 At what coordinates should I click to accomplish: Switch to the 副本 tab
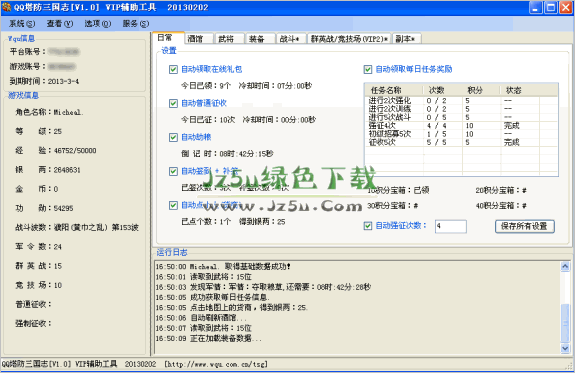click(x=406, y=39)
